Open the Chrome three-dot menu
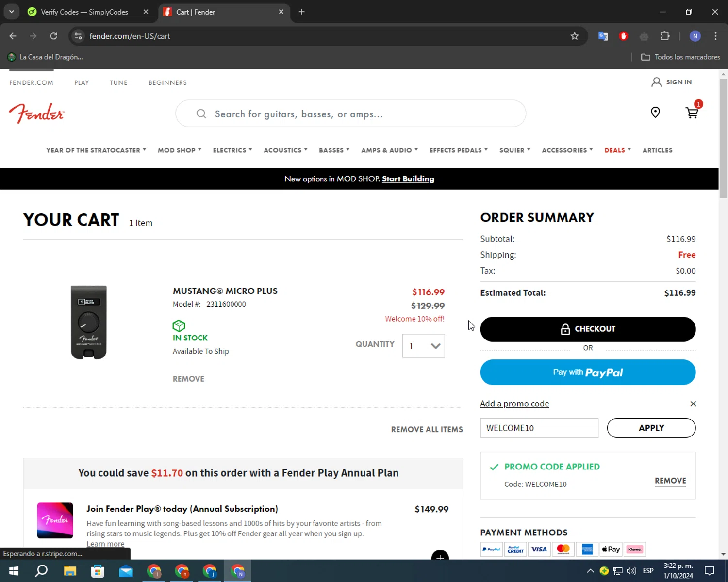The width and height of the screenshot is (728, 582). coord(715,36)
